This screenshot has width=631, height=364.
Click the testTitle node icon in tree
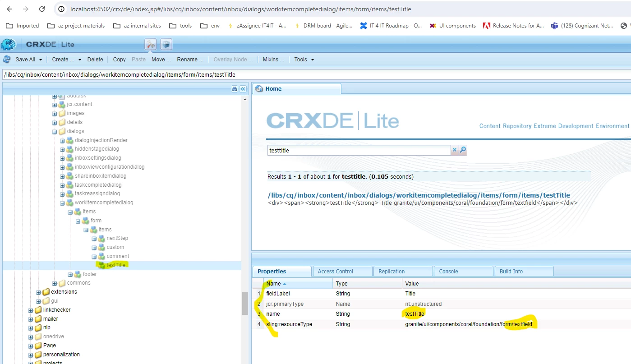102,265
